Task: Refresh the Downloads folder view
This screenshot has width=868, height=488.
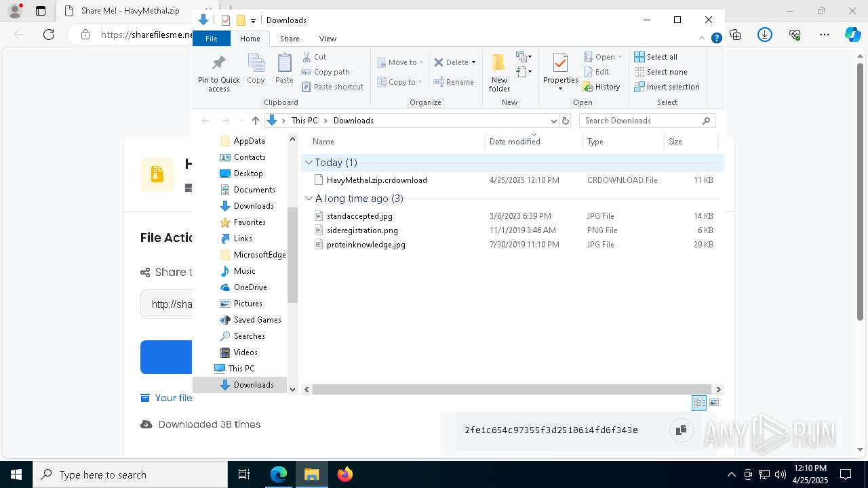Action: (566, 121)
